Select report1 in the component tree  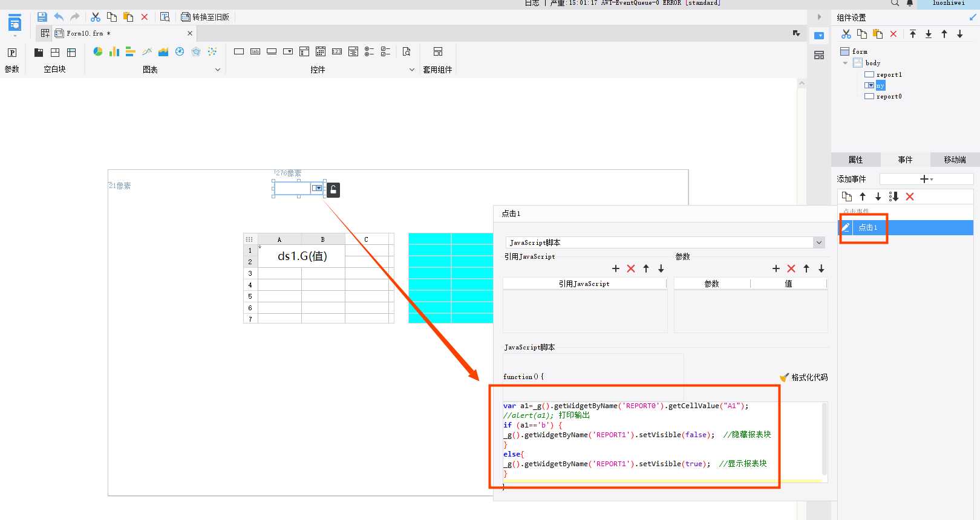(x=883, y=74)
